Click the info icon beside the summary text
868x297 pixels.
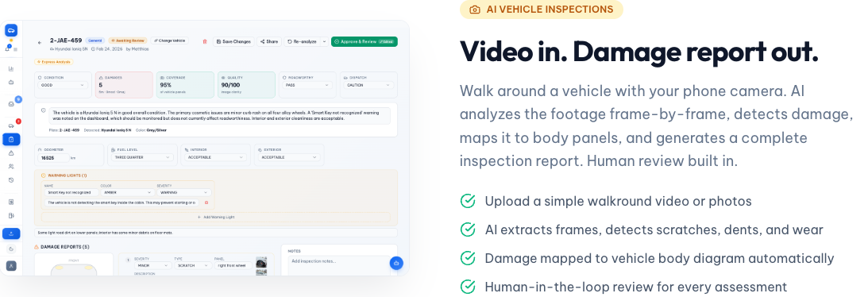(44, 110)
